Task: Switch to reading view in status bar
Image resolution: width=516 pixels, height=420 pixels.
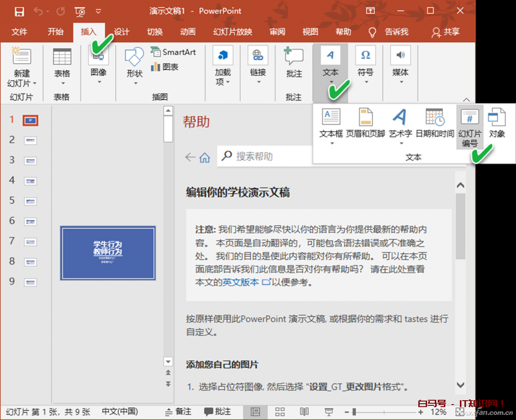Action: tap(304, 412)
